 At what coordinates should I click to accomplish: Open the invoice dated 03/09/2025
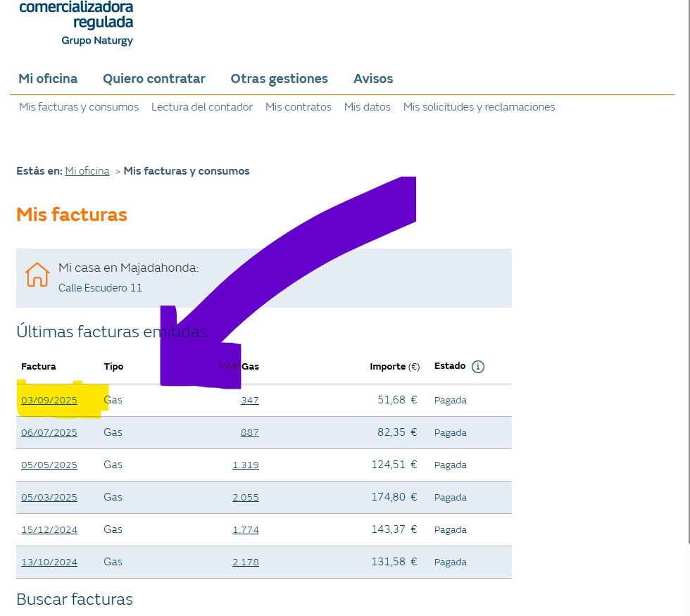tap(49, 401)
